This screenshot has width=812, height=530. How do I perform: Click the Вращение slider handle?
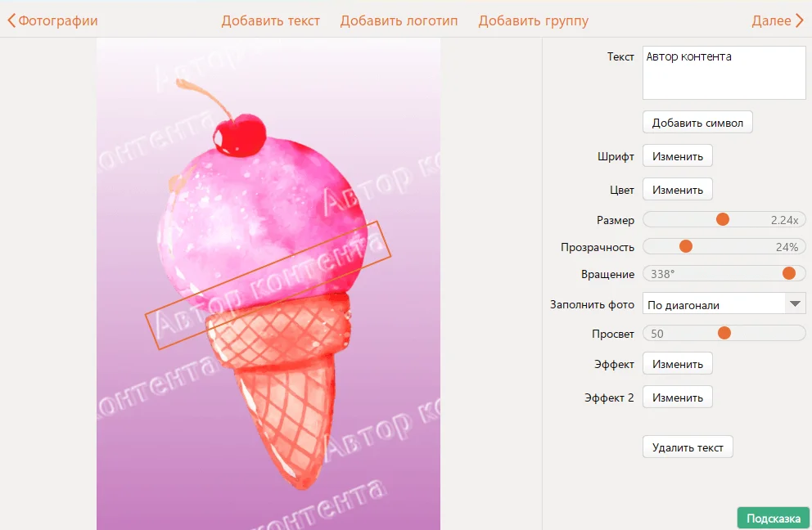(x=789, y=273)
